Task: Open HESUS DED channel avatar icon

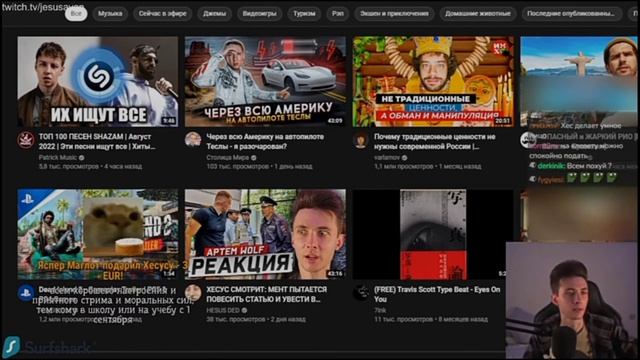Action: (x=193, y=293)
